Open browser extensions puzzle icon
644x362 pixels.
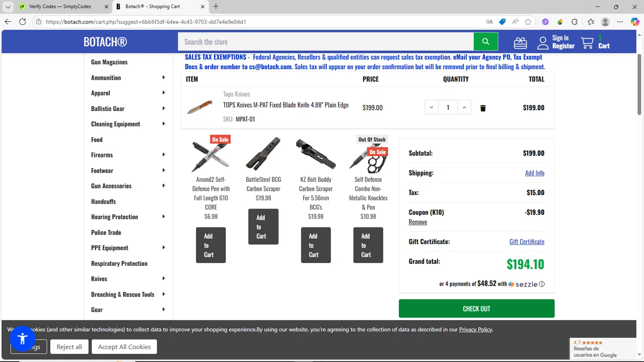574,22
